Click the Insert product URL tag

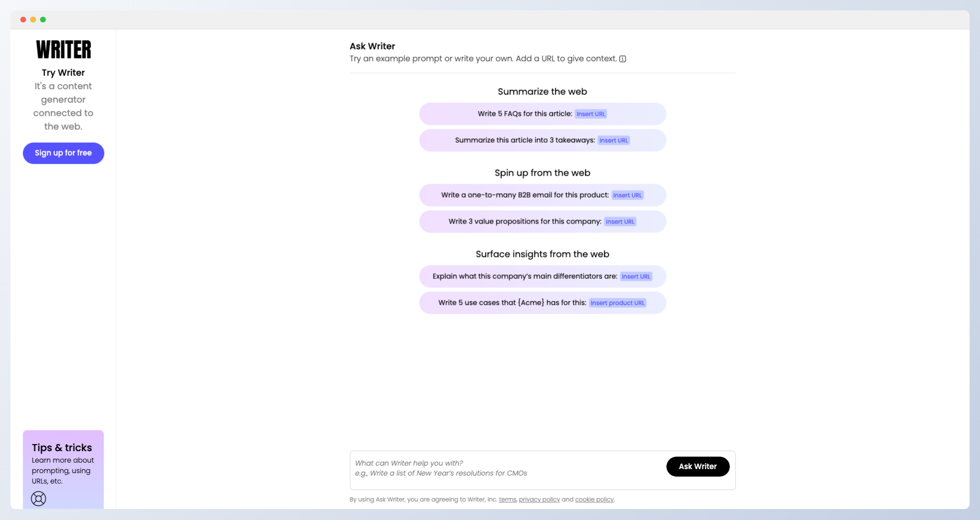pos(617,303)
